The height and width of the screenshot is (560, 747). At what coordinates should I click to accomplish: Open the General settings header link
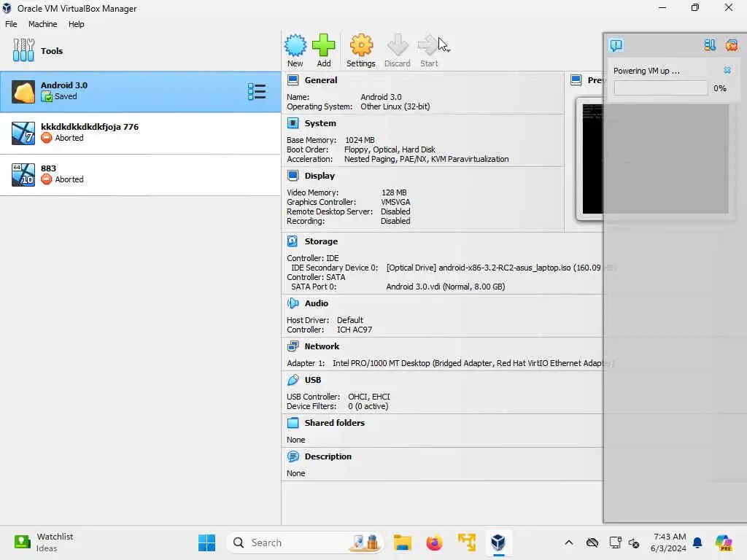pyautogui.click(x=321, y=80)
